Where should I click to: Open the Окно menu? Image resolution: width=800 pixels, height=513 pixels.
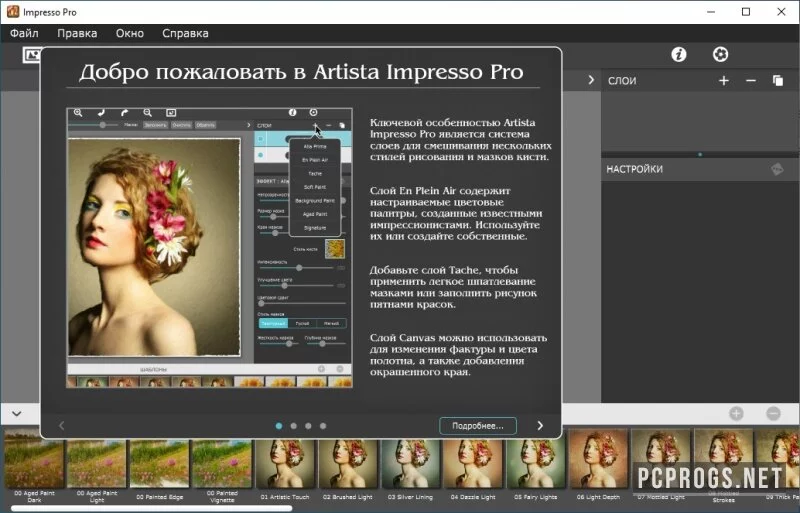point(130,33)
